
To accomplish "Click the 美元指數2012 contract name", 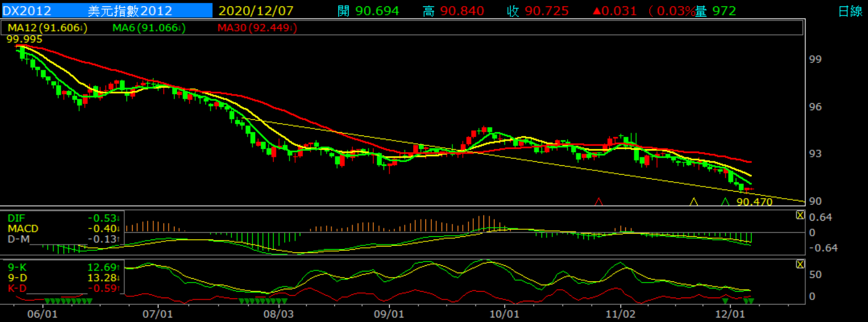I will [130, 11].
